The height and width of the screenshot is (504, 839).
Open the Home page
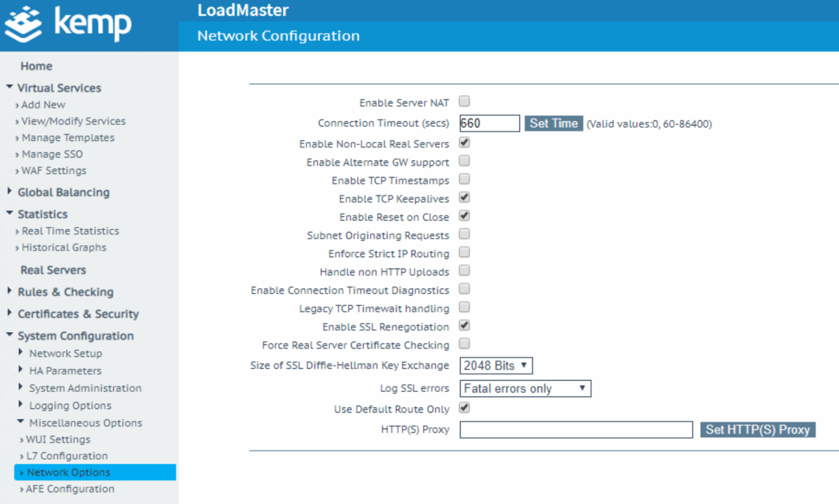pos(36,66)
